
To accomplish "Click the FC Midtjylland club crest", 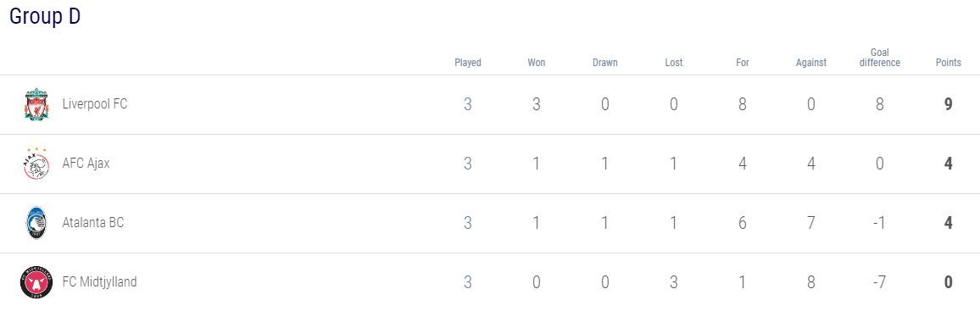I will point(36,282).
